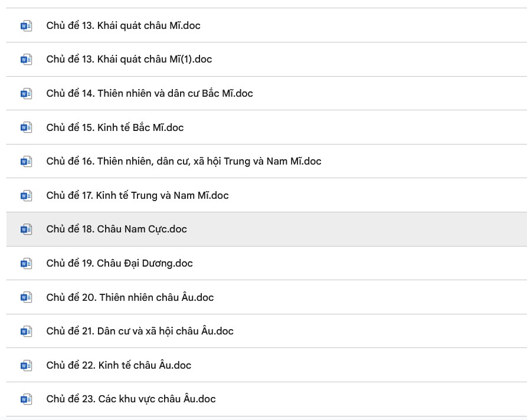
Task: Click the Word icon beside Chủ đề 13. Khái quát châu Mĩ.doc
Action: (26, 26)
